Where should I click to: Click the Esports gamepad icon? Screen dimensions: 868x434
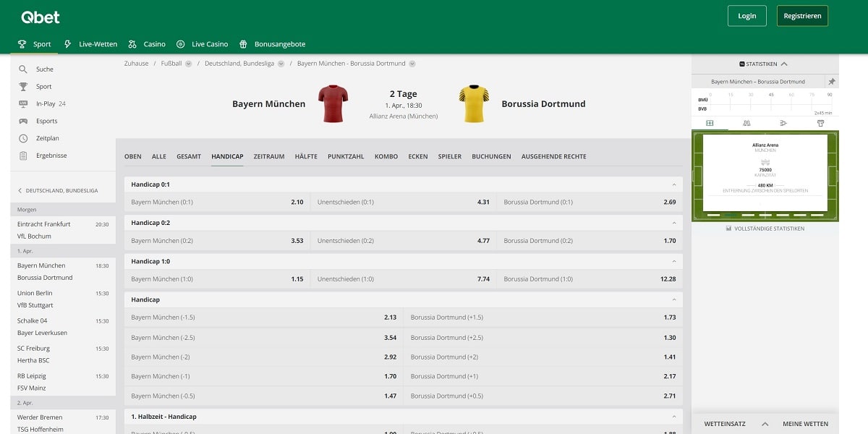click(x=23, y=122)
